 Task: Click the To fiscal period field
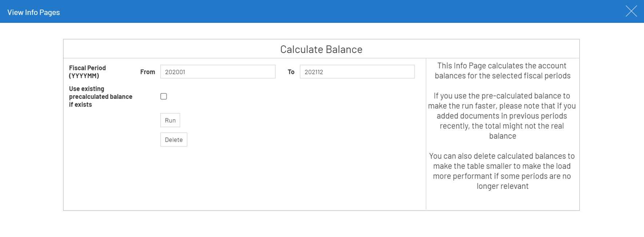(x=357, y=72)
